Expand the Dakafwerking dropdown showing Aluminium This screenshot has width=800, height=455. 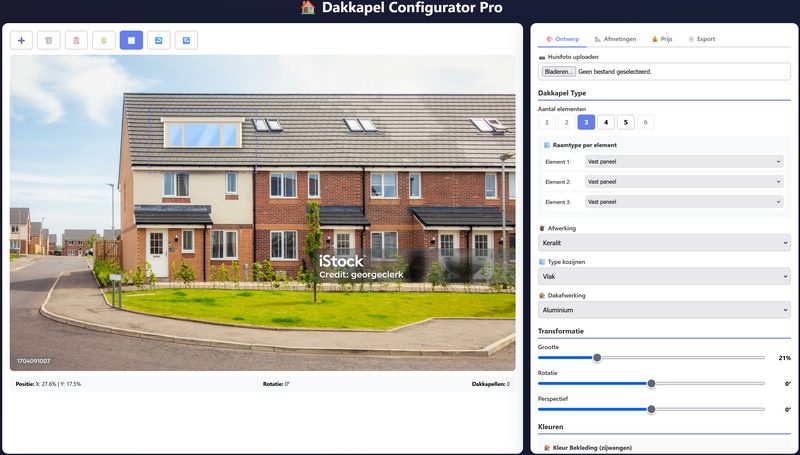click(x=664, y=310)
